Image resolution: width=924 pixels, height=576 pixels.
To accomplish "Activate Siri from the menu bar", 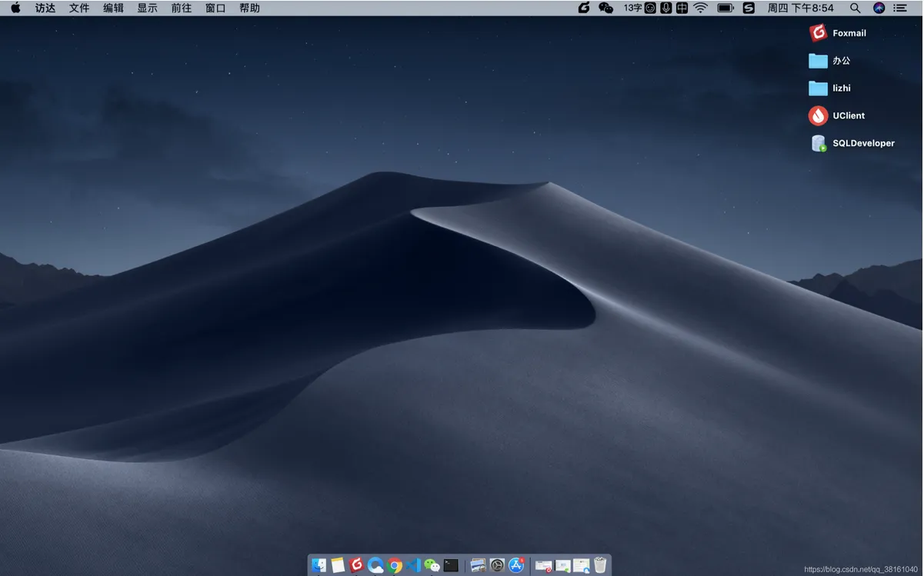I will pyautogui.click(x=879, y=8).
